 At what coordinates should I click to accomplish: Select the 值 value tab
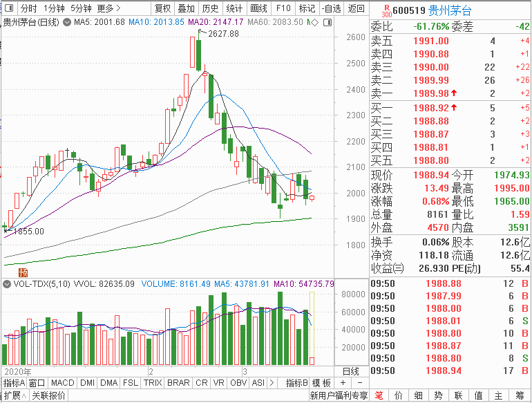[478, 395]
